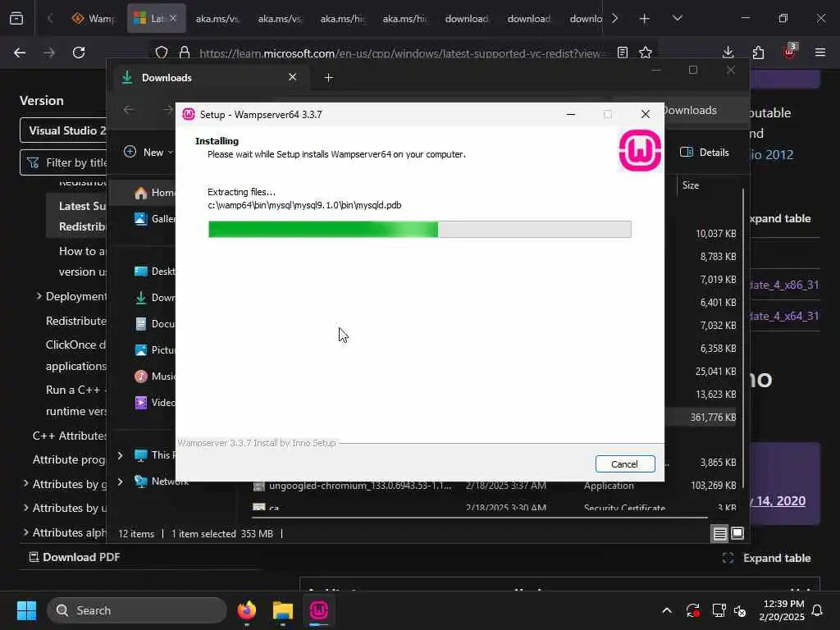Screen dimensions: 840x630
Task: Open the sync tray icon with red dot
Action: tap(692, 610)
